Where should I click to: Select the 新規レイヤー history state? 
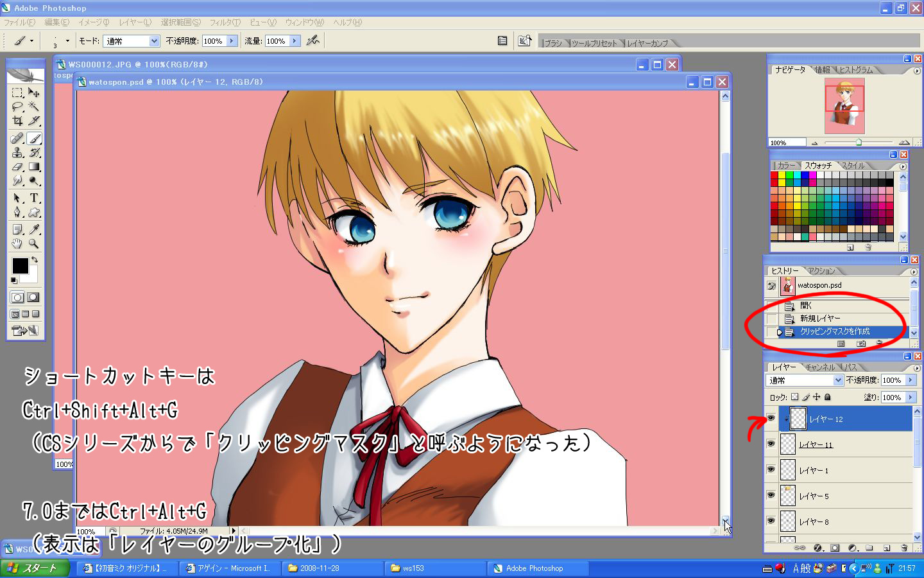pos(844,319)
